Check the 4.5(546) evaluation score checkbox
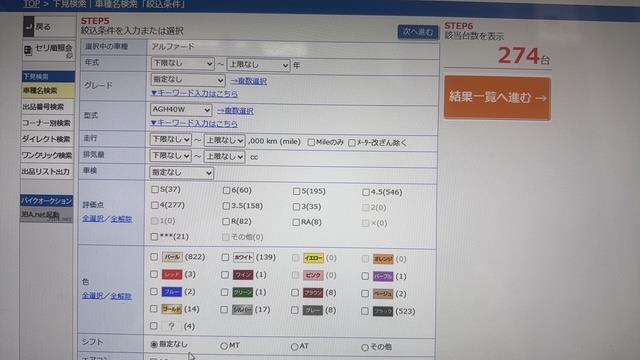Screen dimensions: 640x360 pyautogui.click(x=366, y=192)
